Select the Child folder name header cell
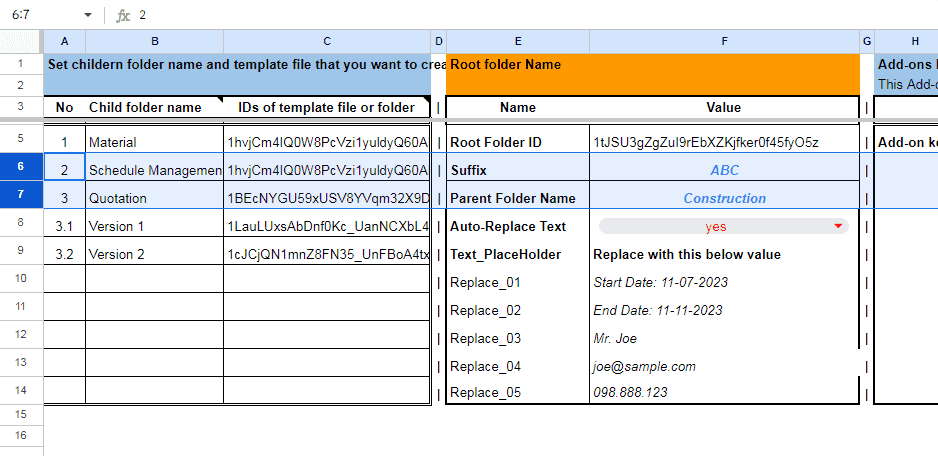Viewport: 938px width, 456px height. pos(154,107)
